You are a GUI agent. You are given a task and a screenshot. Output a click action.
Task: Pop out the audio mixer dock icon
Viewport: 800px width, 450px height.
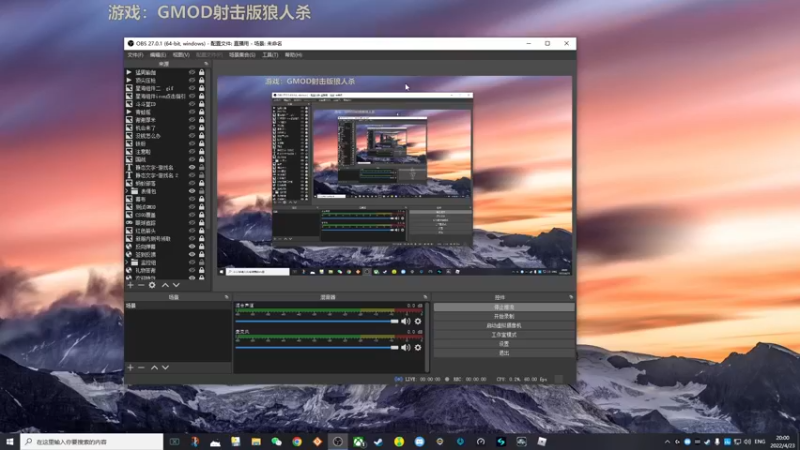pos(425,297)
